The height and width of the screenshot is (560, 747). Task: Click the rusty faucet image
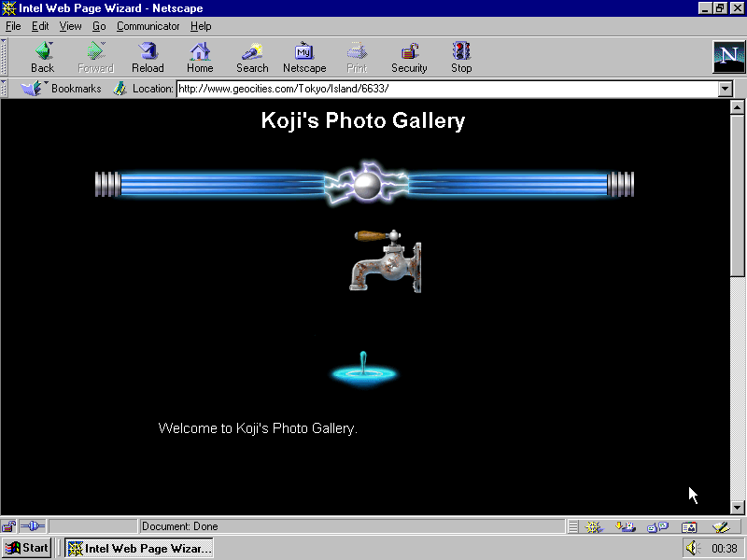(386, 261)
